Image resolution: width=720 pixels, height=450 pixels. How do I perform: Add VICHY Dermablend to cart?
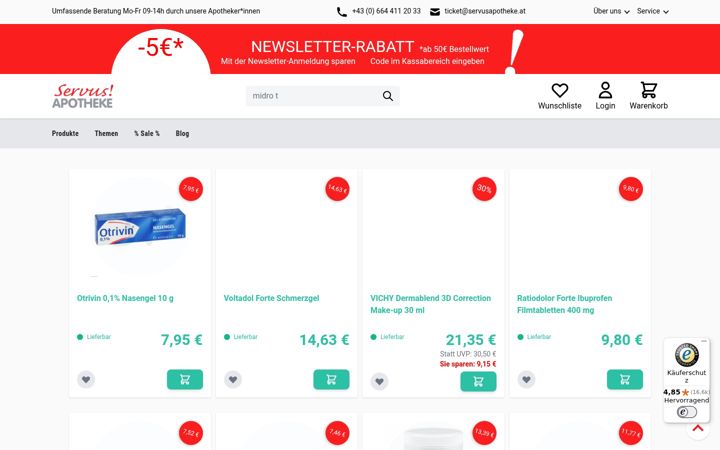click(478, 381)
